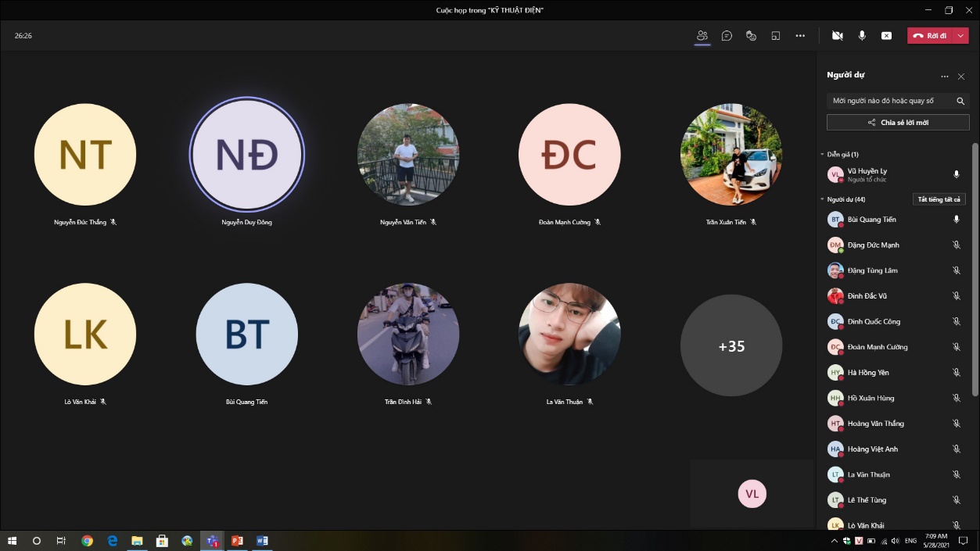
Task: Open PowerPoint from the Windows taskbar
Action: 237,541
